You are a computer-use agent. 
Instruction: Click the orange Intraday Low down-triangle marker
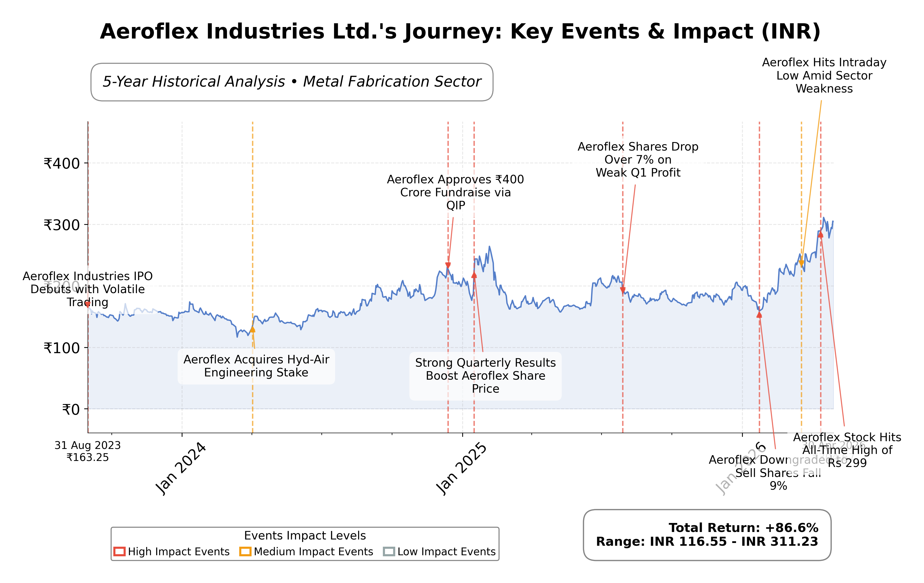click(x=801, y=263)
